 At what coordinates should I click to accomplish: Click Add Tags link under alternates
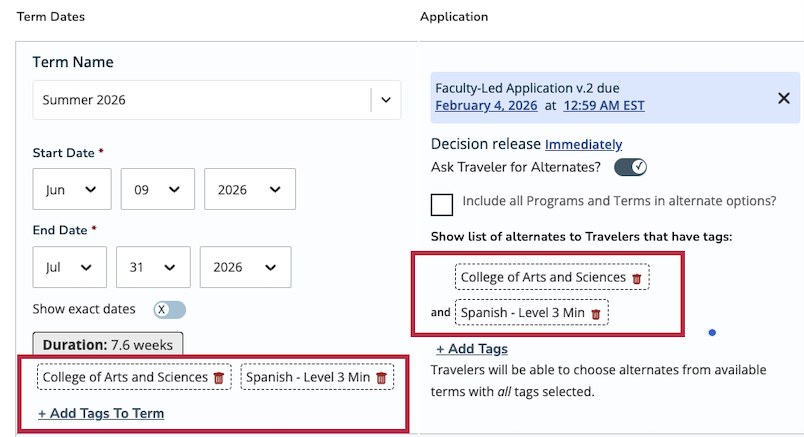[x=472, y=349]
